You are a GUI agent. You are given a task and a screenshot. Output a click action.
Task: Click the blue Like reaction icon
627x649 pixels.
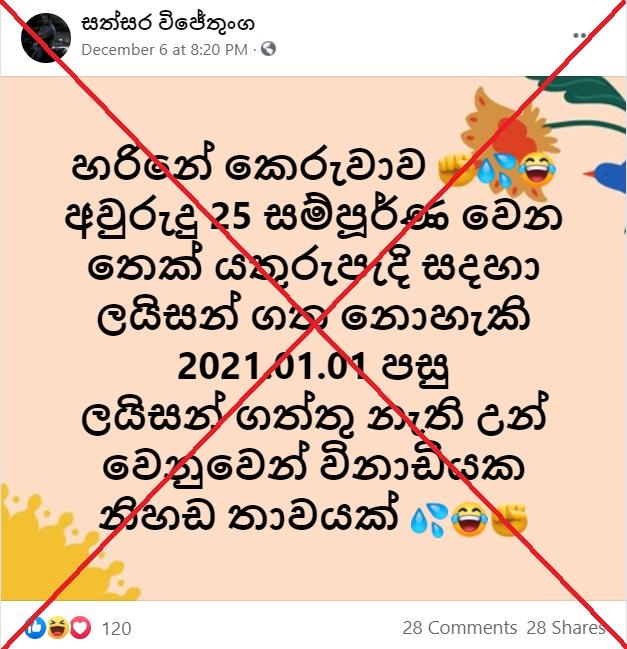pos(35,627)
